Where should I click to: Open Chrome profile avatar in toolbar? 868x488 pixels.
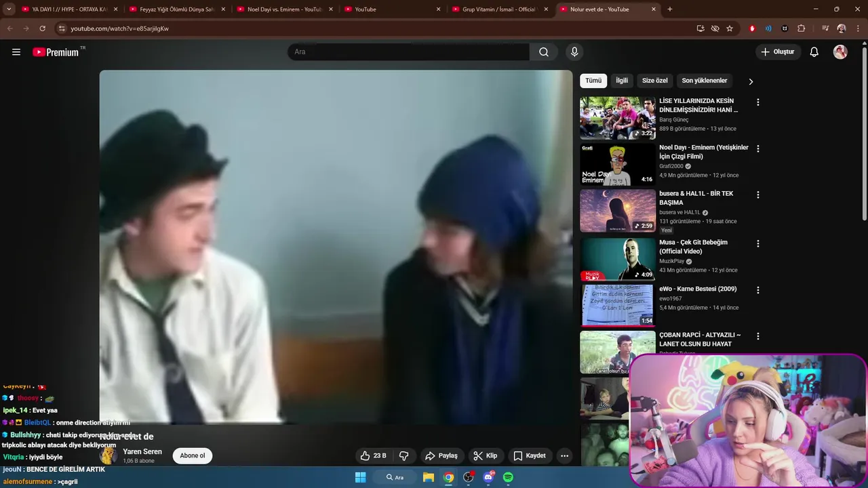tap(842, 28)
